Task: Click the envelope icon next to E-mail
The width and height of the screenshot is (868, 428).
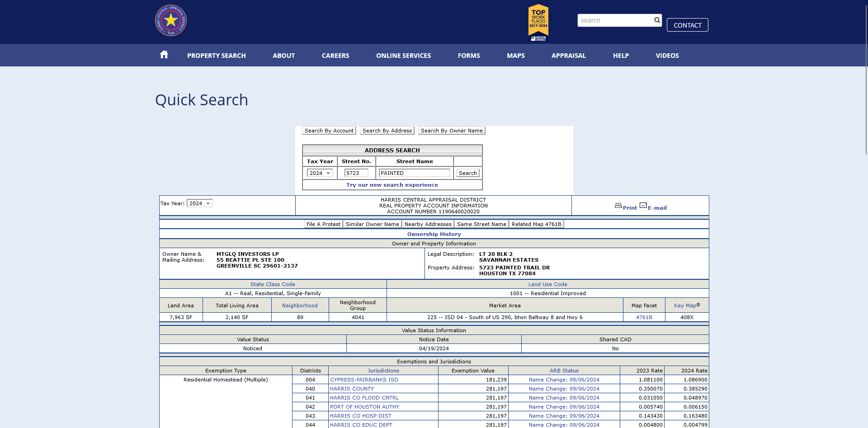Action: pos(643,205)
